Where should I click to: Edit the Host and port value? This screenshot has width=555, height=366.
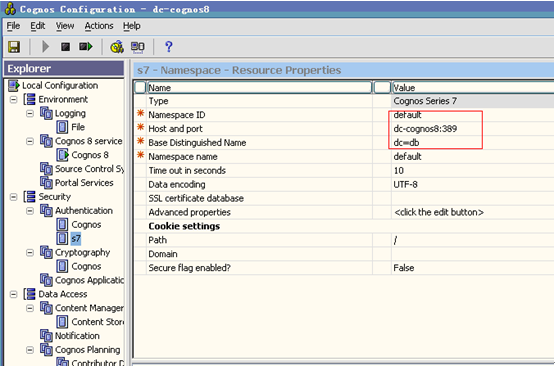[473, 128]
